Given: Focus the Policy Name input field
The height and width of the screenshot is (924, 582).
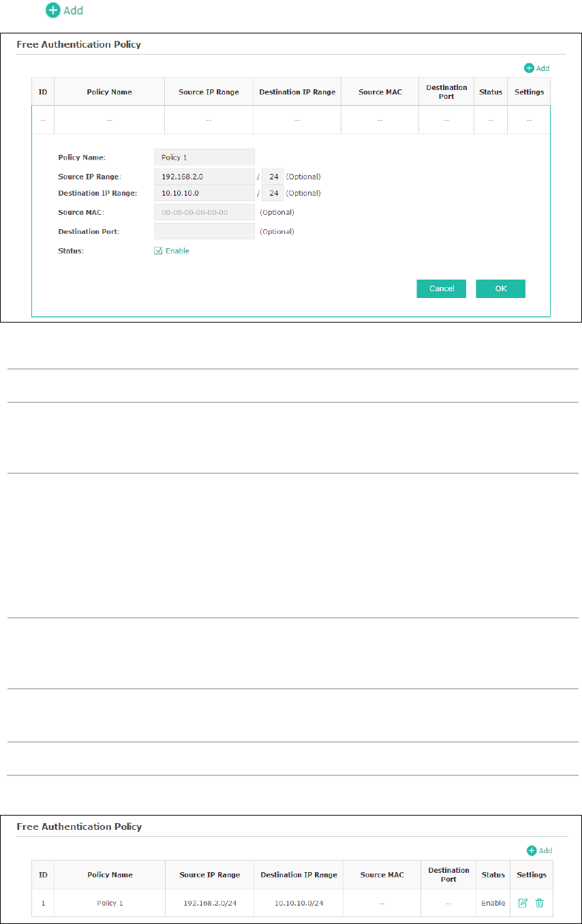Looking at the screenshot, I should pyautogui.click(x=204, y=158).
